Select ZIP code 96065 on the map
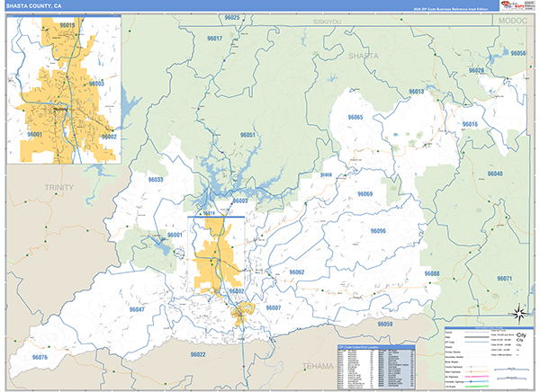This screenshot has width=540, height=392. [354, 118]
